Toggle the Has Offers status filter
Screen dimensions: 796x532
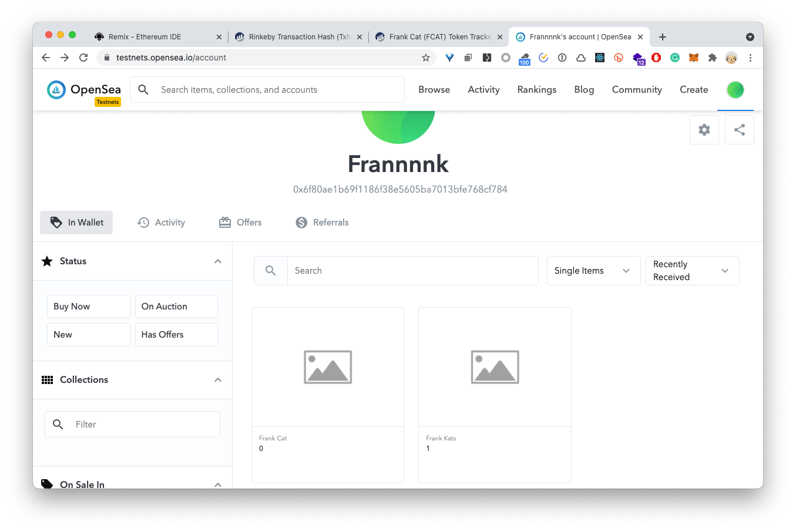pos(176,335)
